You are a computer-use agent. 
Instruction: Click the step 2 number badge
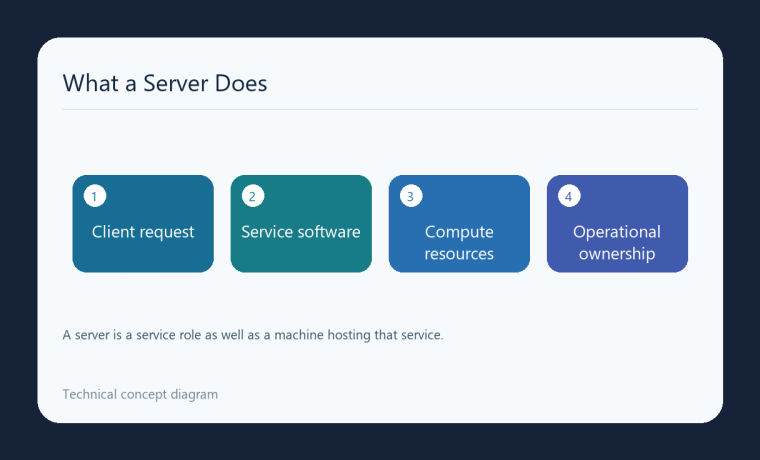[253, 196]
